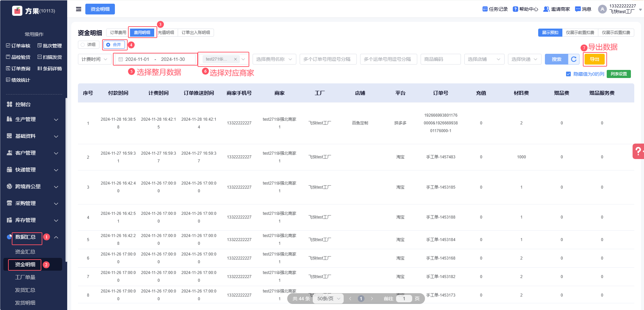Click the green 列表设置 button
This screenshot has width=644, height=310.
coord(618,74)
